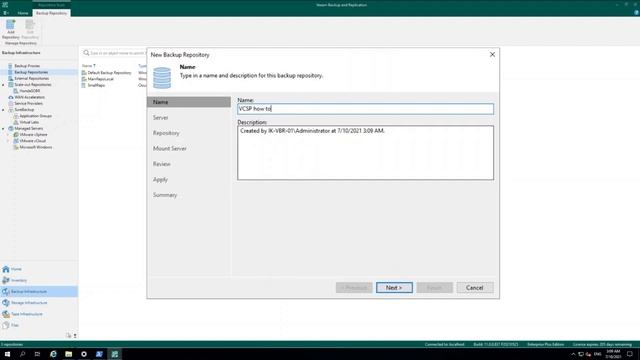The height and width of the screenshot is (360, 640).
Task: Select Default Backup Repository row
Action: coord(109,73)
